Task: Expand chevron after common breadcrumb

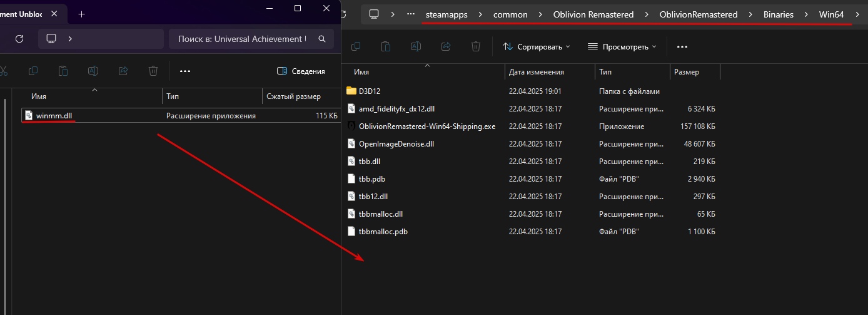Action: click(x=541, y=14)
